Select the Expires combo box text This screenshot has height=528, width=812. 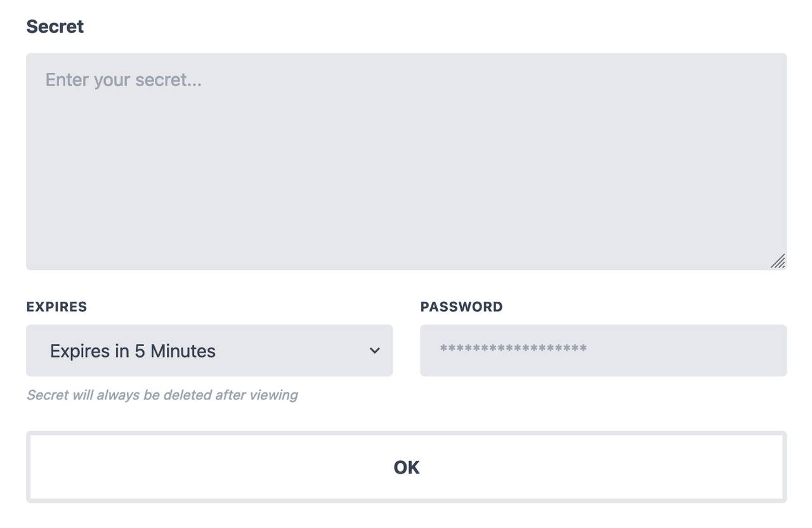pos(133,351)
